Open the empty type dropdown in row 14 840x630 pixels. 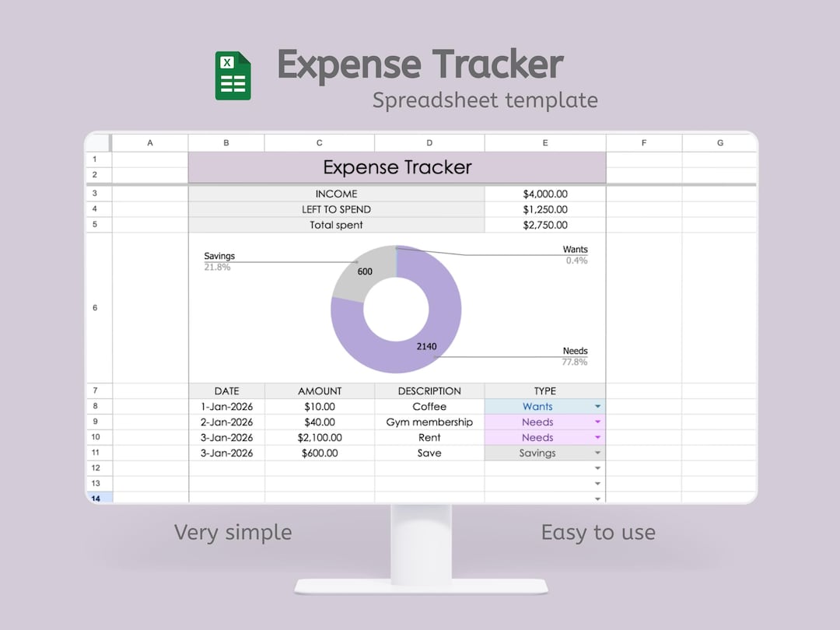point(597,499)
